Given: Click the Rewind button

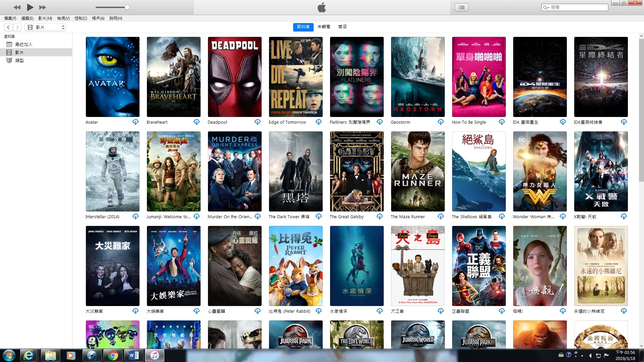Looking at the screenshot, I should (17, 7).
